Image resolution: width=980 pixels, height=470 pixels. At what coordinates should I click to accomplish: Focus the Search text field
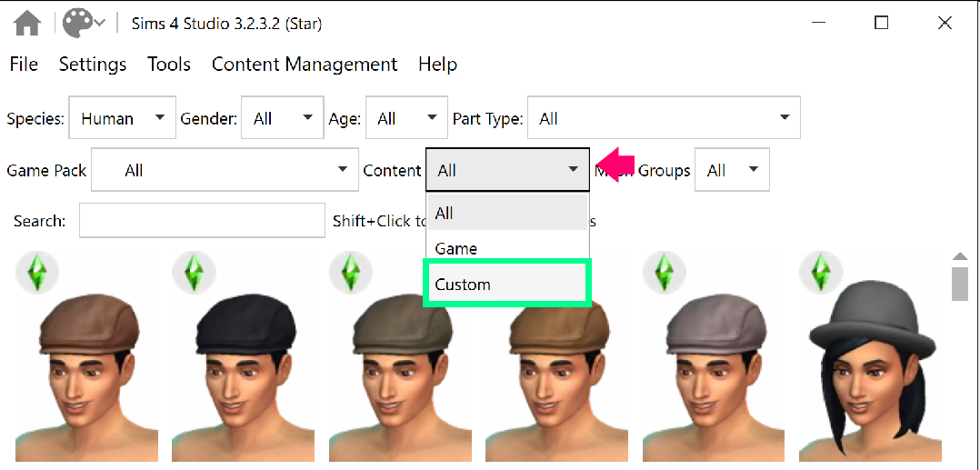202,221
